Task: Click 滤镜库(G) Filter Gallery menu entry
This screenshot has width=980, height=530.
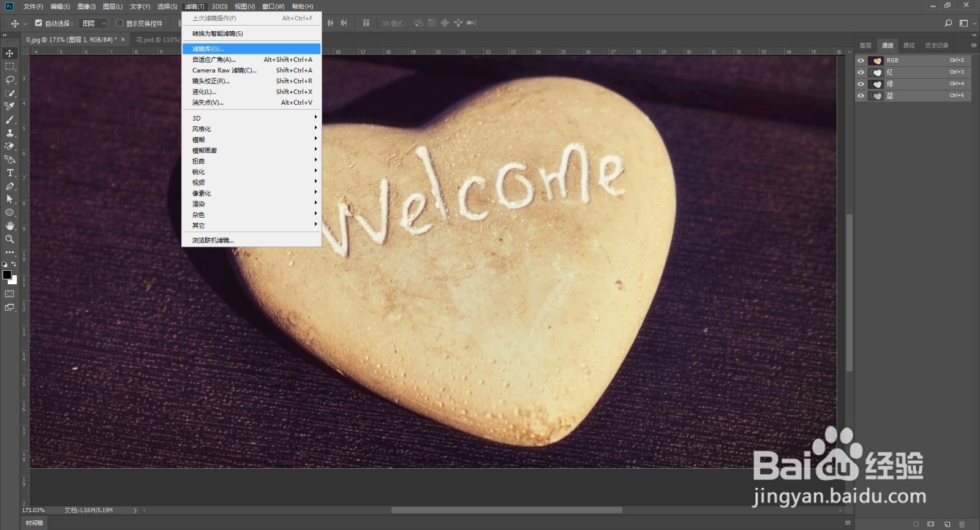Action: [252, 48]
